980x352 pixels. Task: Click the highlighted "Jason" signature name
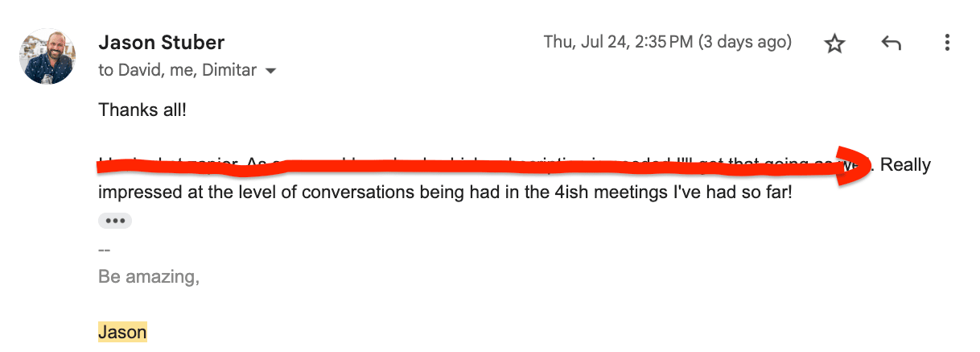pyautogui.click(x=122, y=332)
